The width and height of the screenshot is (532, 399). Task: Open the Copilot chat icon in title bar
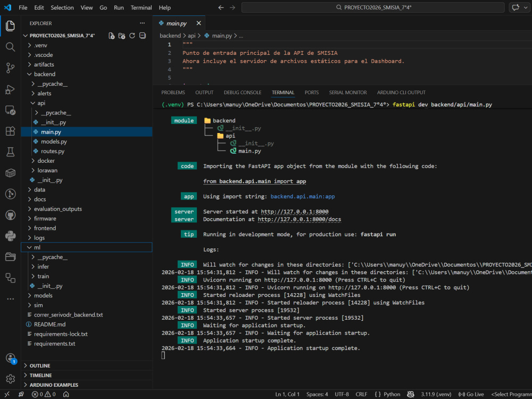click(516, 7)
